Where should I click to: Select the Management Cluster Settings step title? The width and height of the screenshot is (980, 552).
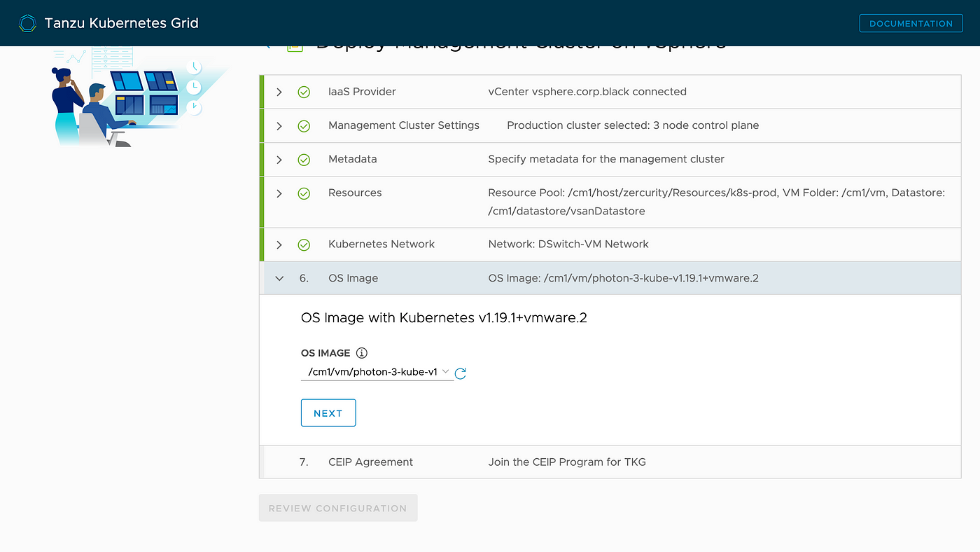pyautogui.click(x=404, y=125)
